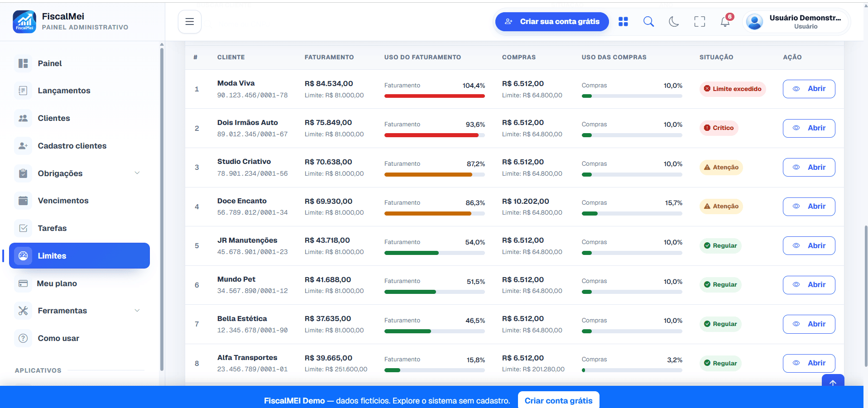868x408 pixels.
Task: Open Studio Criativo with Abrir button
Action: click(809, 168)
